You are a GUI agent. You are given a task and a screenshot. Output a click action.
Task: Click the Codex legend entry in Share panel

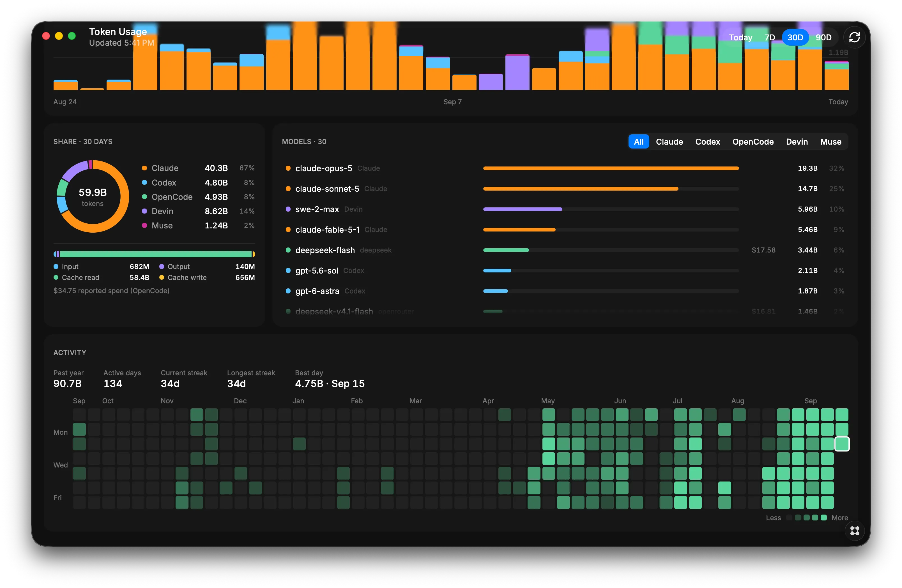(x=198, y=182)
